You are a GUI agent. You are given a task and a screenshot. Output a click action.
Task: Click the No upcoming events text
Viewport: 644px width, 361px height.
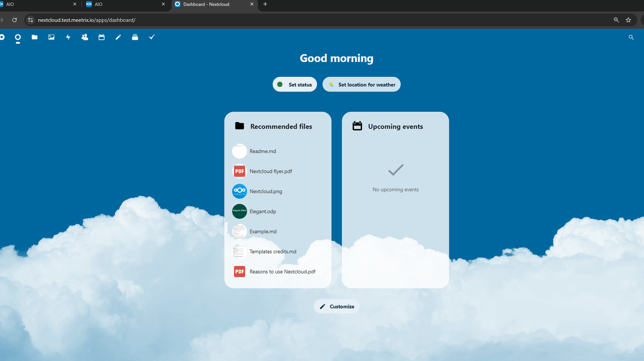(396, 189)
